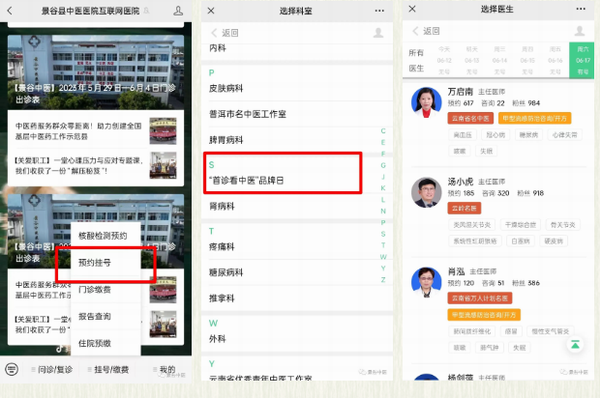Choose 预约挂号 from the popup menu

tap(106, 263)
